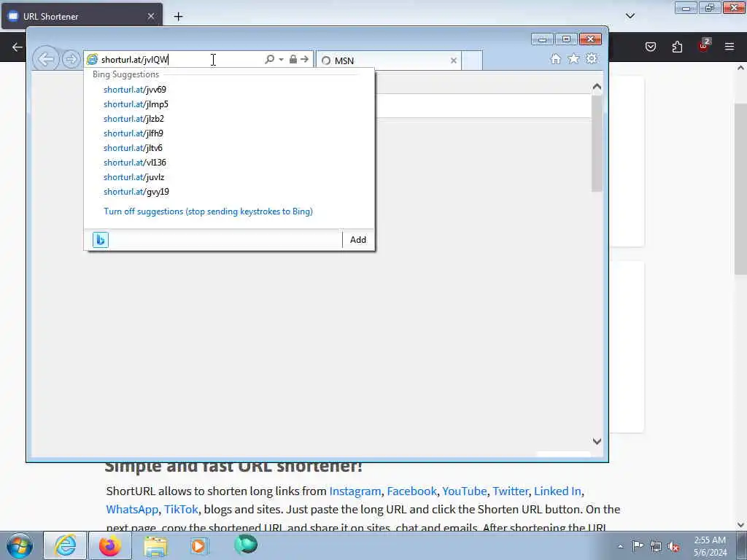Select suggestion shorturl.at/jlfh9
Screen dimensions: 747x560
[133, 133]
